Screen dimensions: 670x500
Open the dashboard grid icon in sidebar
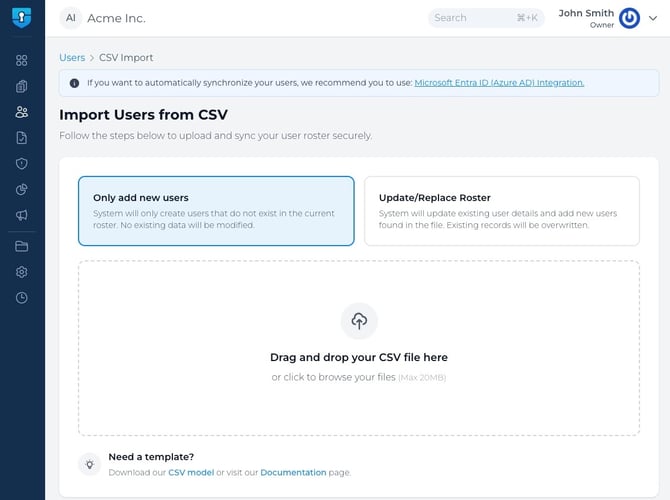[x=22, y=60]
